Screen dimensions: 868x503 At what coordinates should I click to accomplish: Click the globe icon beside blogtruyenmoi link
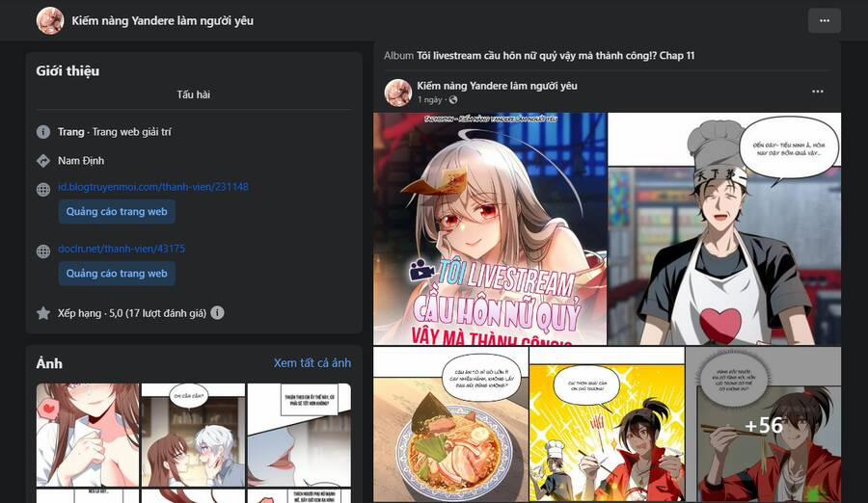[43, 189]
